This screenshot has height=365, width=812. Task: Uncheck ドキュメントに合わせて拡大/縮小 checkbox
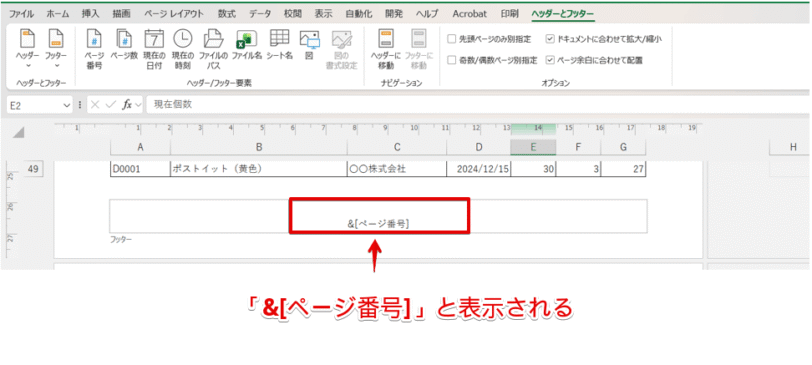(x=550, y=38)
